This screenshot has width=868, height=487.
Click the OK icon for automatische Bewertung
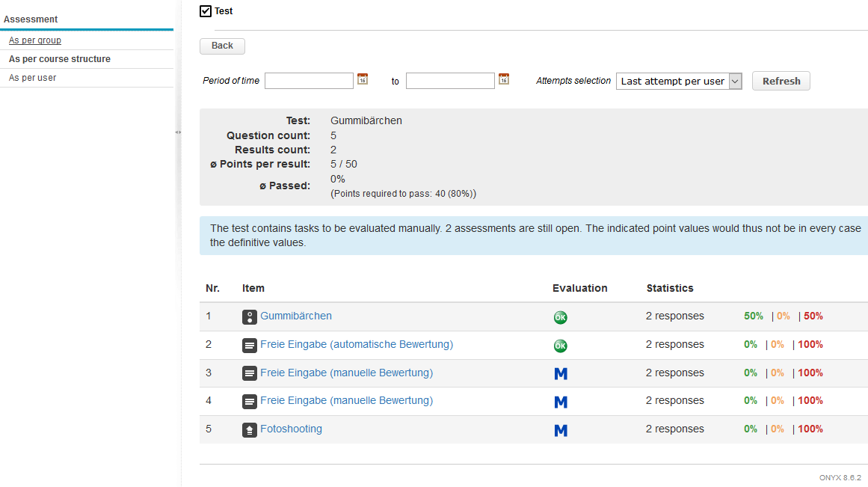click(560, 346)
